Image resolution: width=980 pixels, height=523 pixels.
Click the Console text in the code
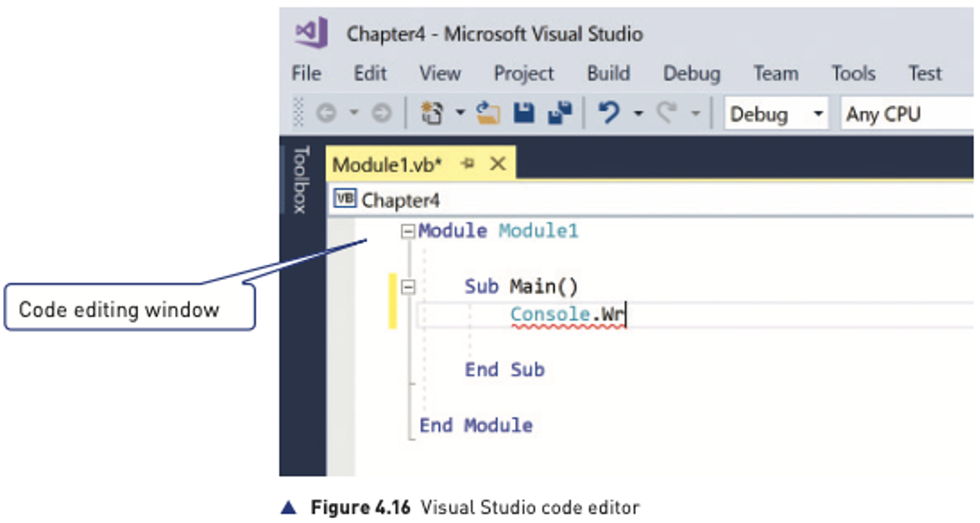pos(550,314)
